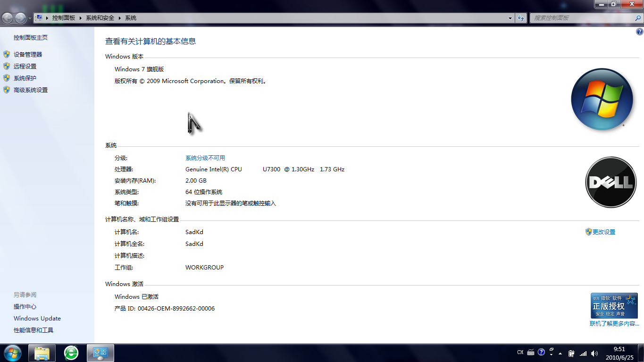Screen dimensions: 644x362
Task: Open 控制面板主页 in the left sidebar
Action: (31, 38)
